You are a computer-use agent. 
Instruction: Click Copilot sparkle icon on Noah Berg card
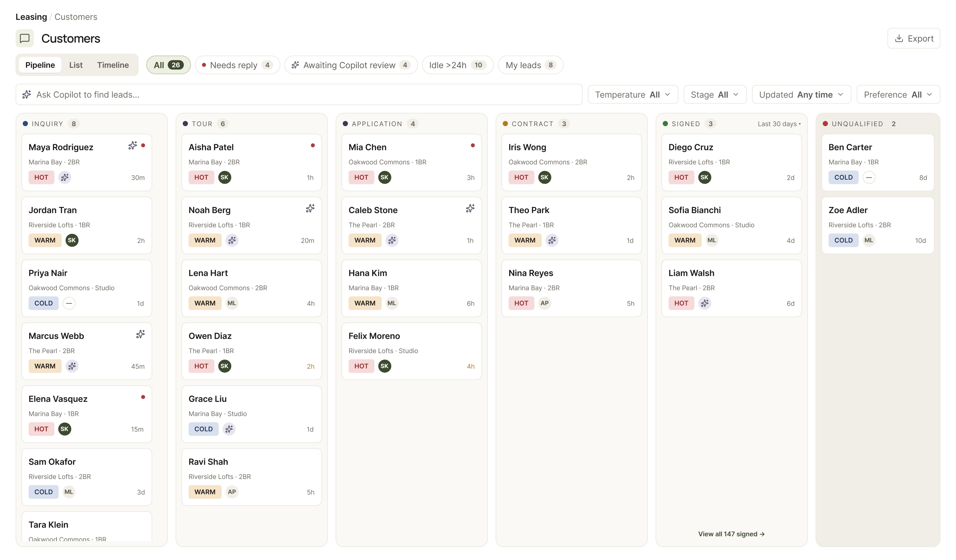pos(310,208)
